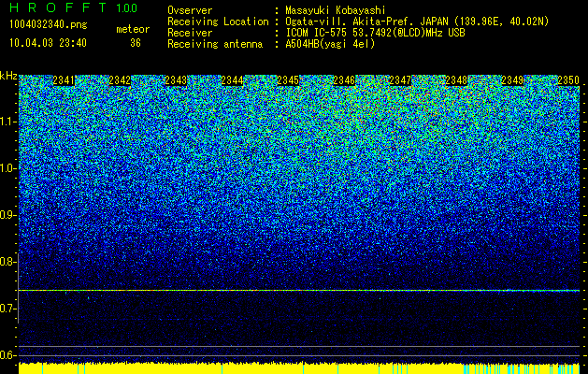The image size is (588, 374).
Task: Select the filename 1004032340.png
Action: (x=49, y=25)
